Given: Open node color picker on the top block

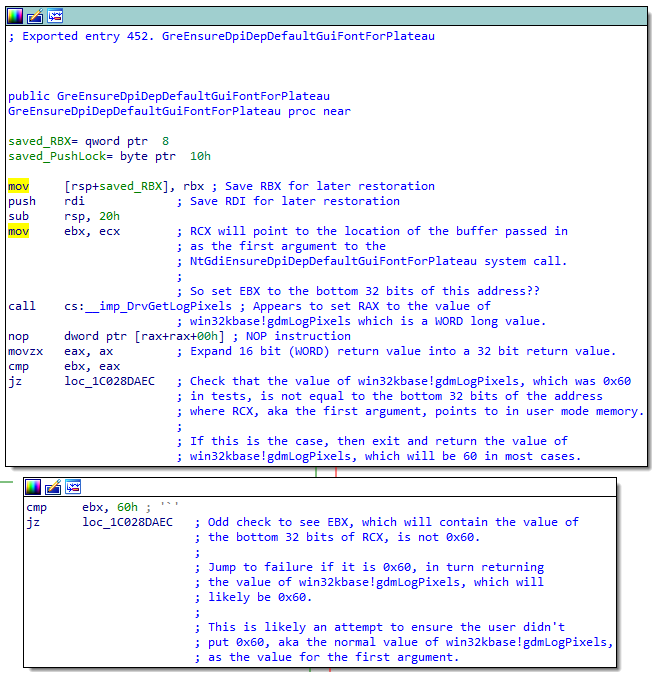Looking at the screenshot, I should click(15, 16).
